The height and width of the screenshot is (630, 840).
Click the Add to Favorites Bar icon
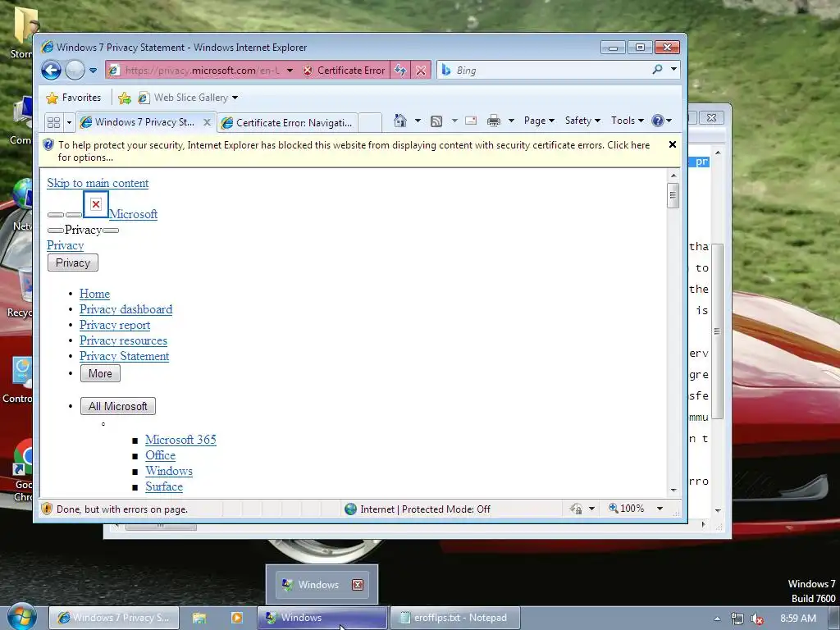coord(125,98)
